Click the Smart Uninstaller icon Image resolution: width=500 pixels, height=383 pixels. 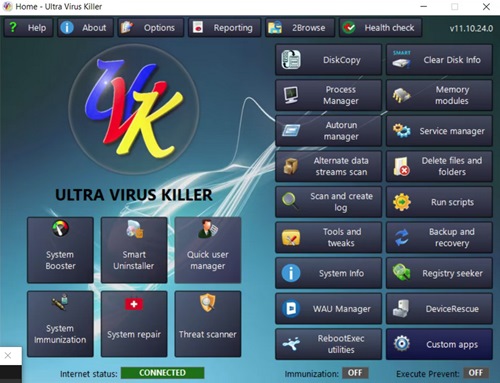point(134,229)
